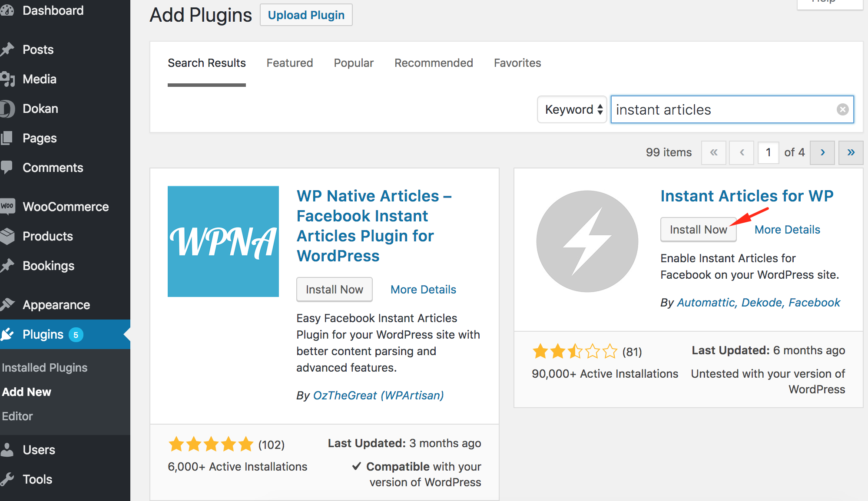Screen dimensions: 868x501
Task: Install Now for Instant Articles for WP
Action: (x=699, y=230)
